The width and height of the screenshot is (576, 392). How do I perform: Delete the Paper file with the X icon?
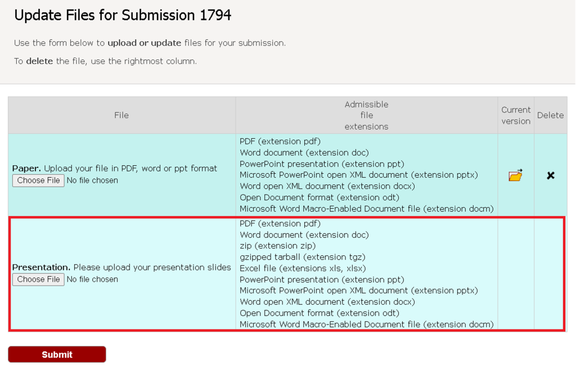pyautogui.click(x=550, y=175)
